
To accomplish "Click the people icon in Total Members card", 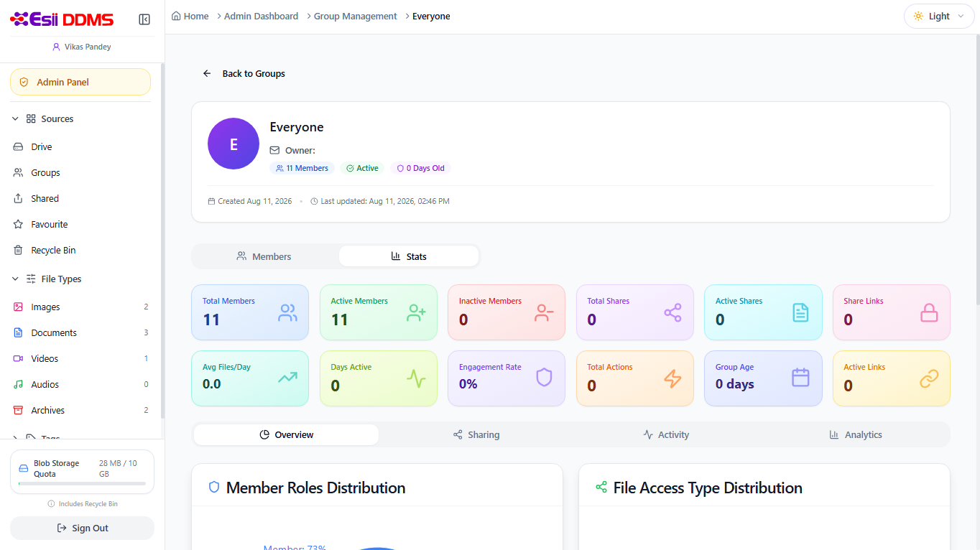I will coord(288,312).
